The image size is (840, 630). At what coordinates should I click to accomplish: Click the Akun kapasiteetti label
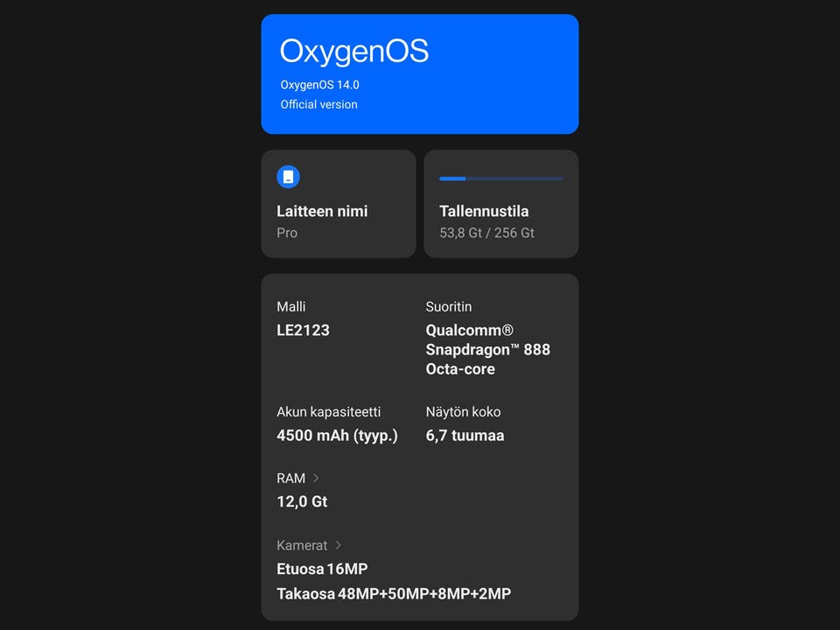click(329, 411)
